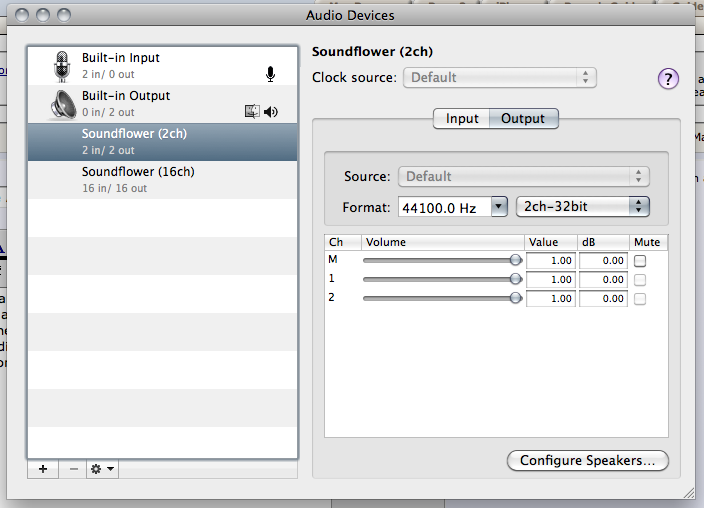Viewport: 704px width, 508px height.
Task: Click the dB column header
Action: click(x=603, y=242)
